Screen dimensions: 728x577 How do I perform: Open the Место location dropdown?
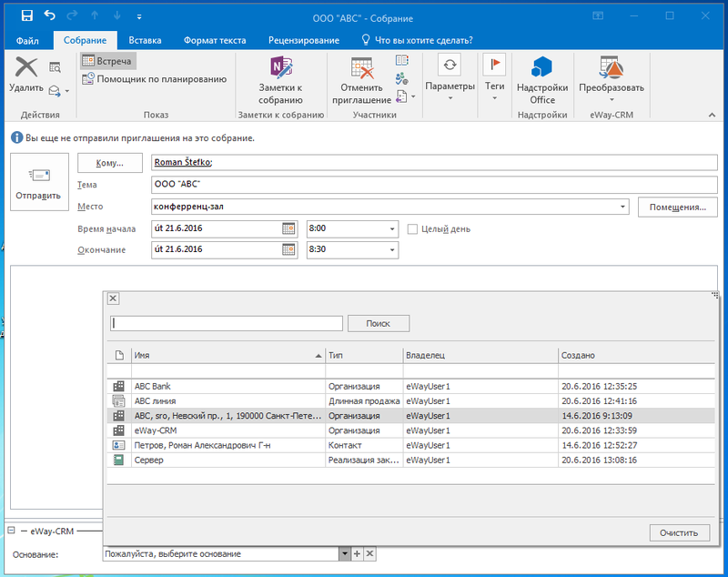[622, 207]
